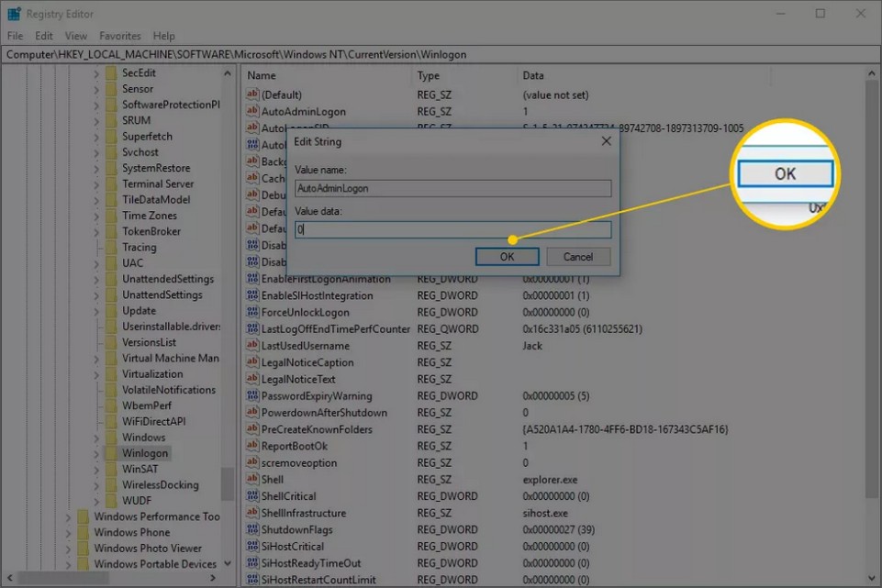Expand the SecEdit registry key

(x=96, y=73)
